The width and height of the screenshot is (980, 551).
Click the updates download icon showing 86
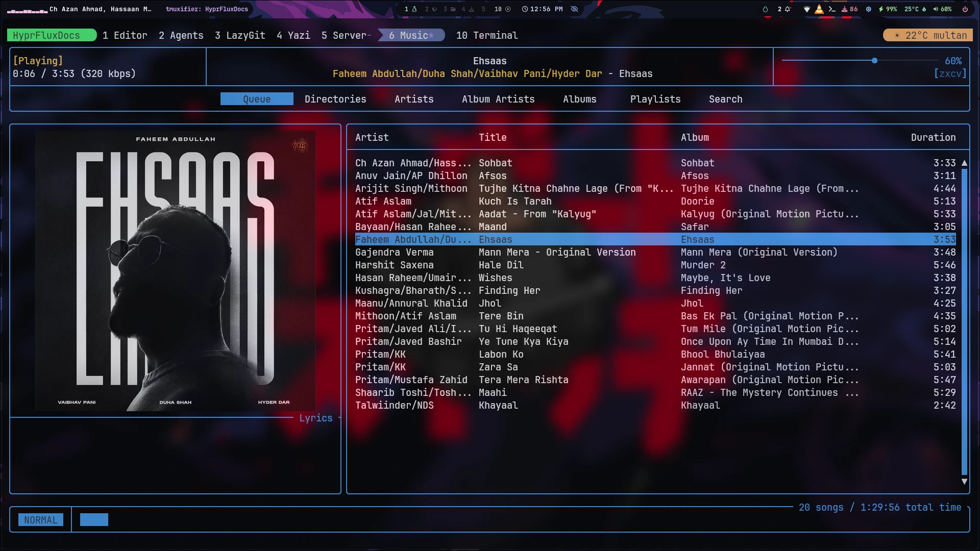(849, 9)
